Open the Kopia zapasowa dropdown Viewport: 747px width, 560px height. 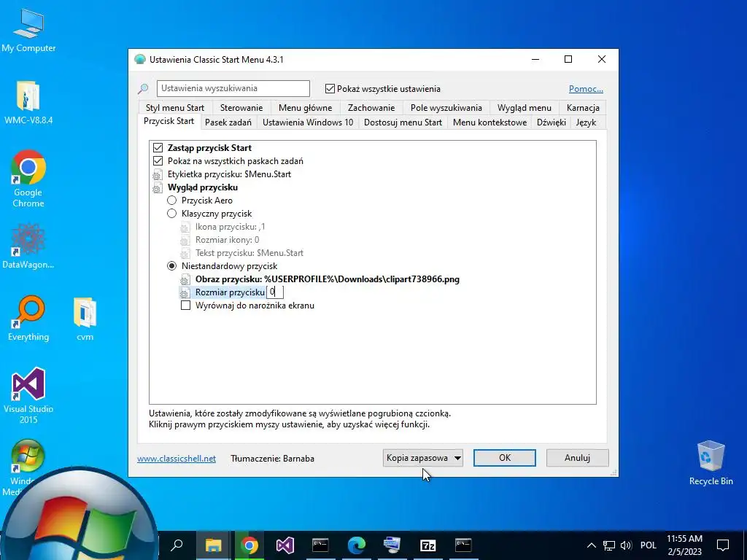point(422,458)
